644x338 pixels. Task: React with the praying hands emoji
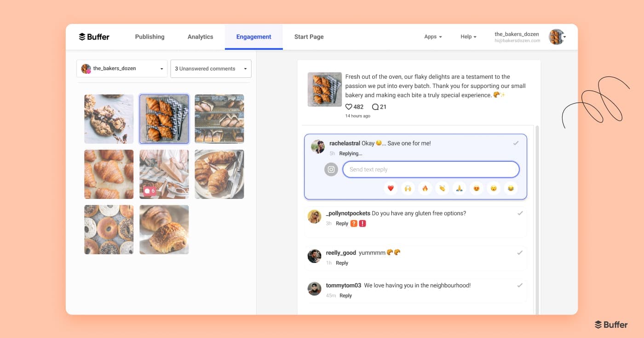459,188
